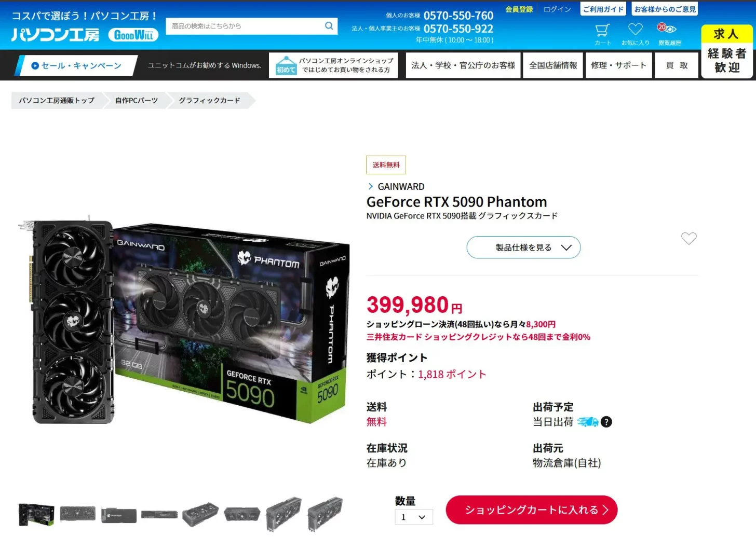This screenshot has width=756, height=537.
Task: Select the second product thumbnail image
Action: (77, 514)
